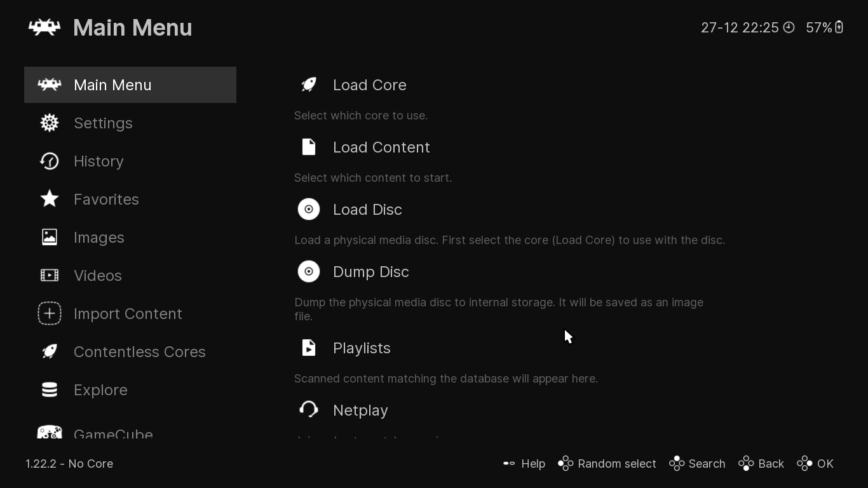Click 'Select which core to use.' description

point(361,116)
